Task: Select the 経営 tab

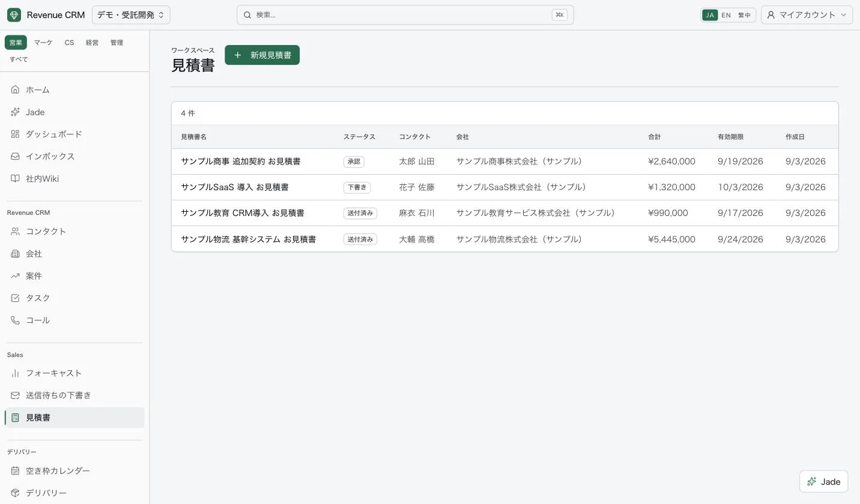Action: 92,43
